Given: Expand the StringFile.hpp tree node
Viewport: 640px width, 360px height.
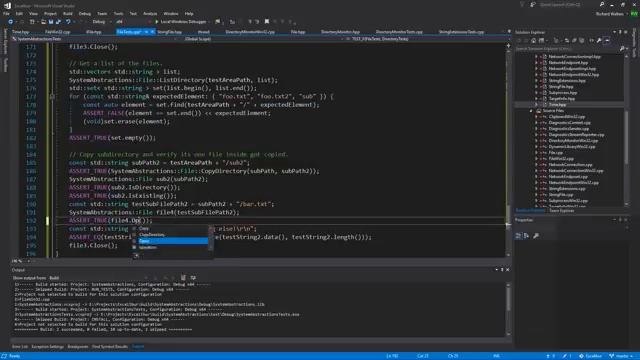Looking at the screenshot, I should click(x=536, y=87).
